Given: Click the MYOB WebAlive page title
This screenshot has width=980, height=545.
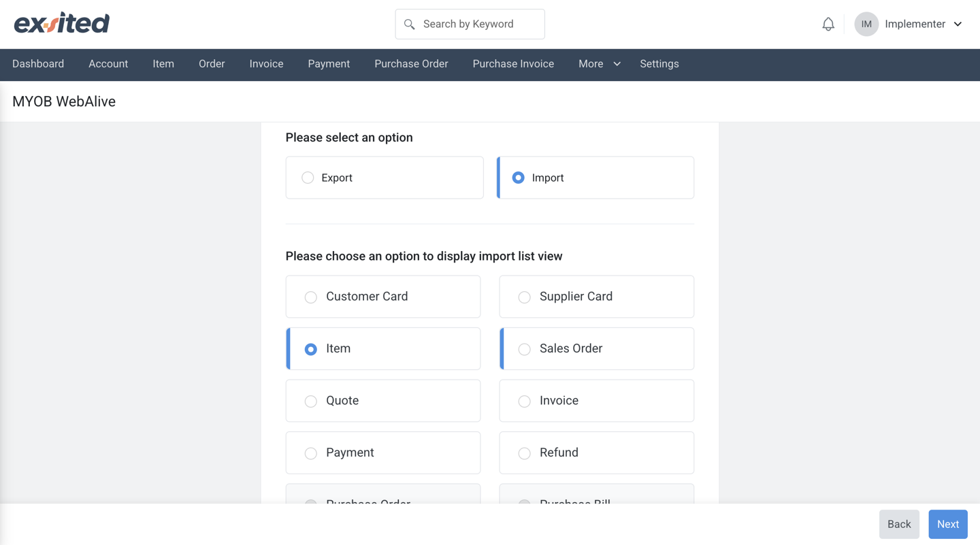Looking at the screenshot, I should click(x=64, y=101).
